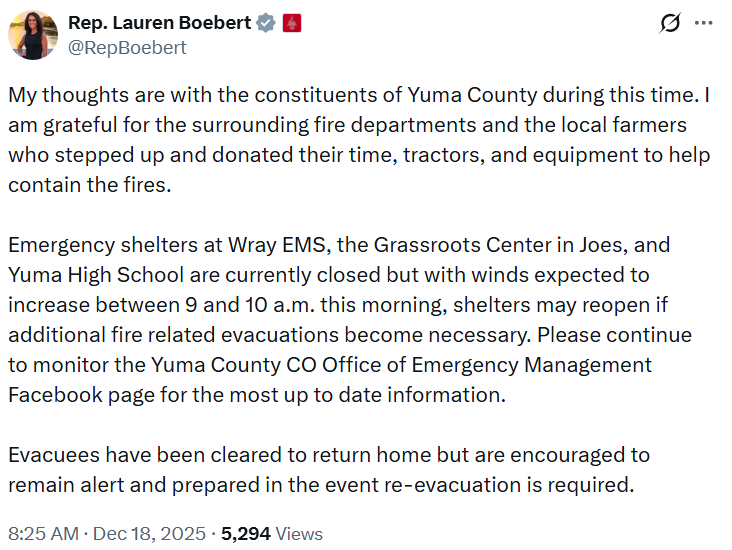This screenshot has width=732, height=550.
Task: Open the three-dot More options menu
Action: point(704,23)
